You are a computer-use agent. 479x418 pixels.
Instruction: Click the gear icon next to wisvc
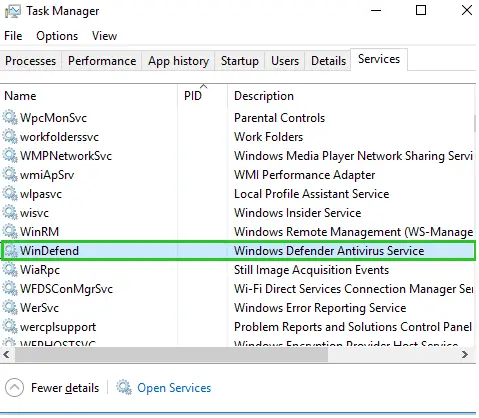(10, 212)
